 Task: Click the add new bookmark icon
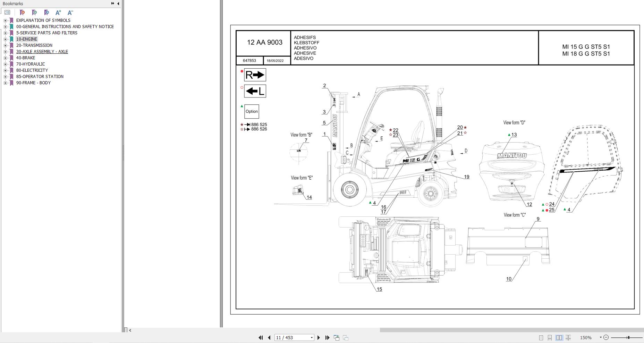(34, 12)
